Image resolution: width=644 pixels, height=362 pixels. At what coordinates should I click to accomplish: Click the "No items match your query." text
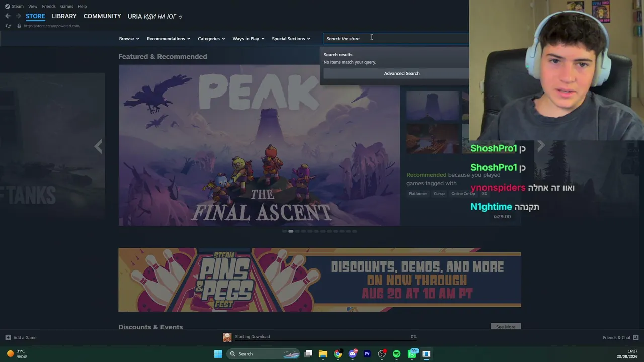tap(350, 62)
